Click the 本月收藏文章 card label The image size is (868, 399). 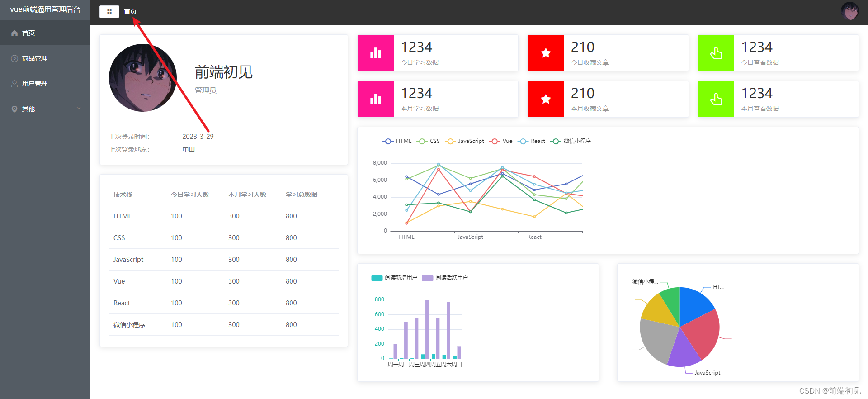click(590, 109)
